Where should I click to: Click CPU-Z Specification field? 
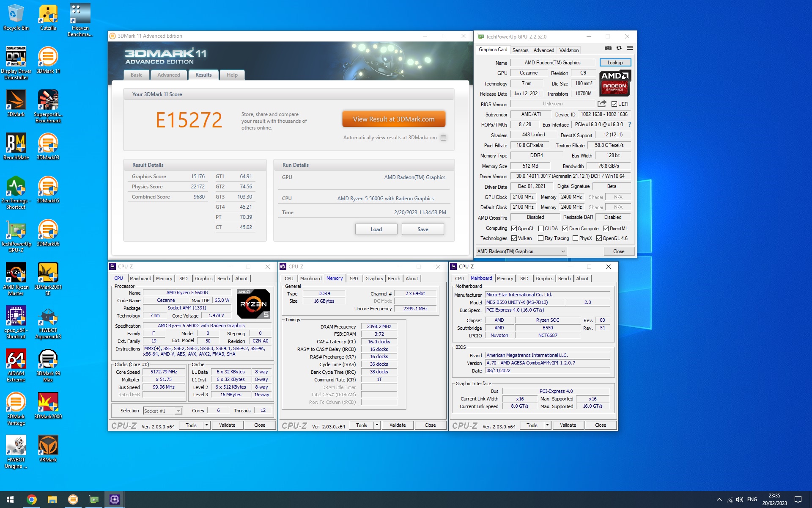pyautogui.click(x=207, y=326)
